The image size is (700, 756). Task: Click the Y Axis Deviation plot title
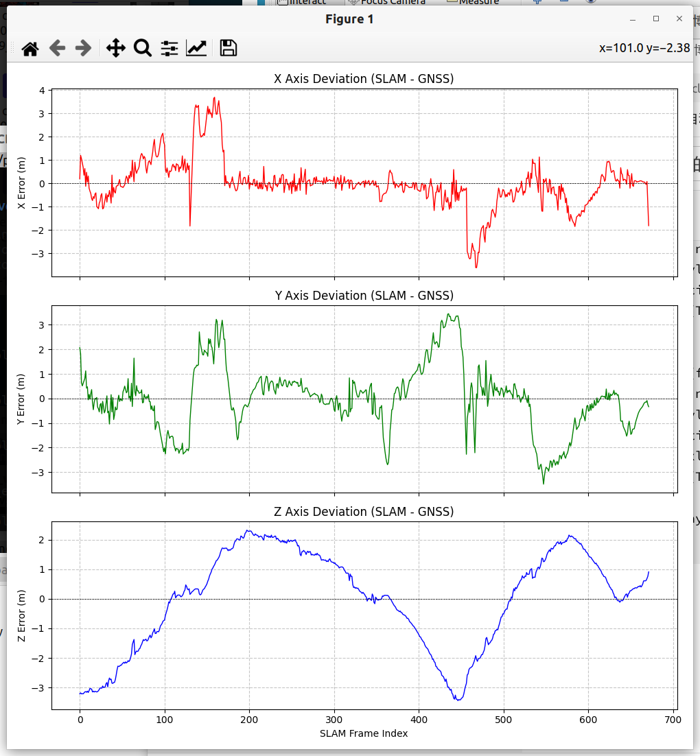coord(364,295)
